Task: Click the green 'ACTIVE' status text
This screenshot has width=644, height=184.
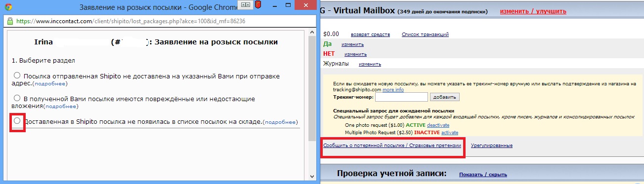Action: point(415,125)
